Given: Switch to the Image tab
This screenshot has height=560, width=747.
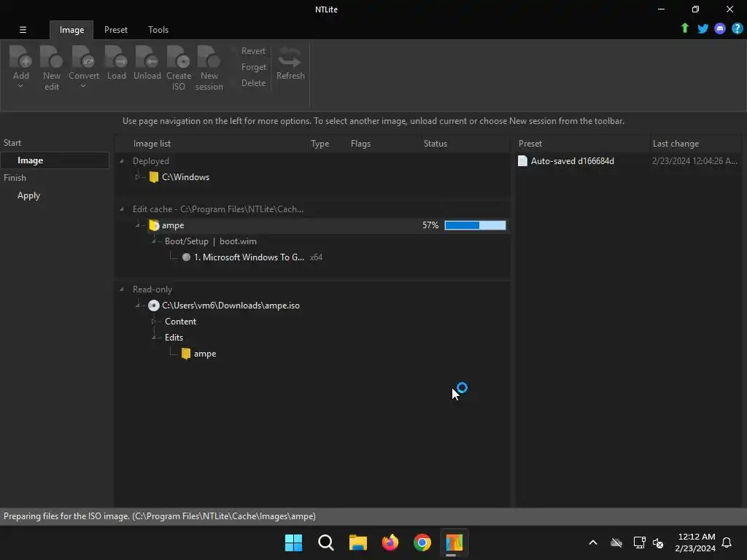Looking at the screenshot, I should click(x=71, y=30).
